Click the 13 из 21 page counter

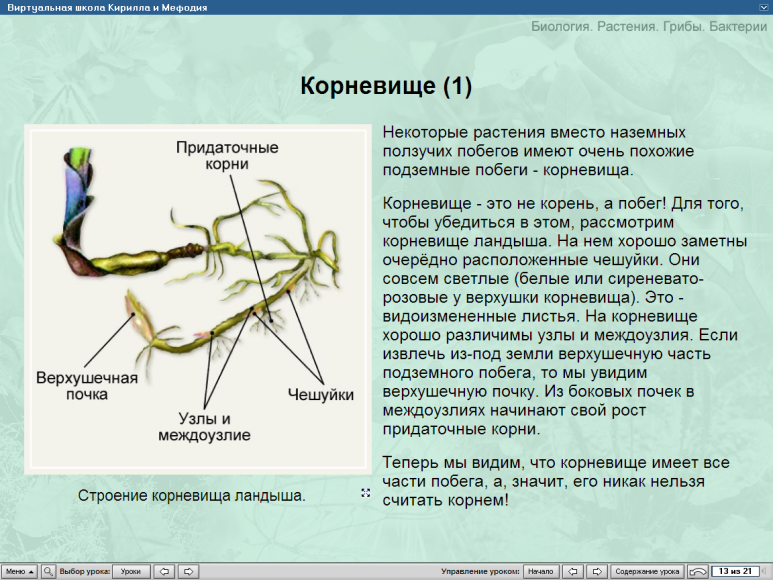tap(734, 571)
